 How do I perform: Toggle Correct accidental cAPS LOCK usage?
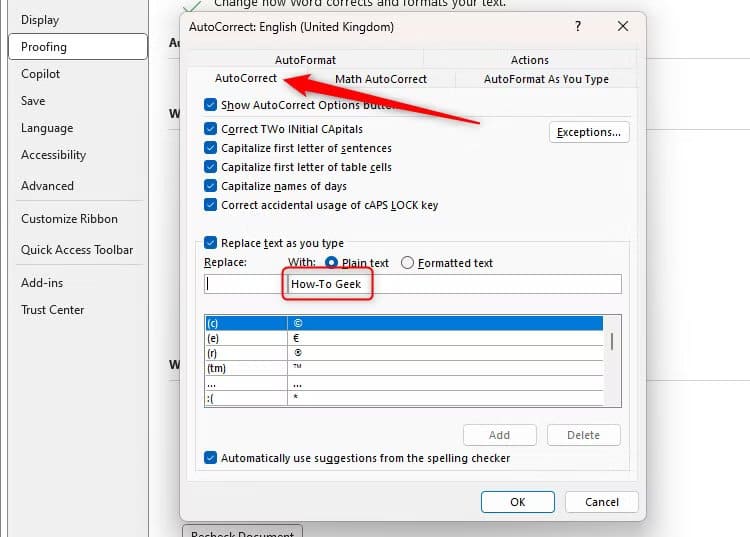(x=210, y=205)
